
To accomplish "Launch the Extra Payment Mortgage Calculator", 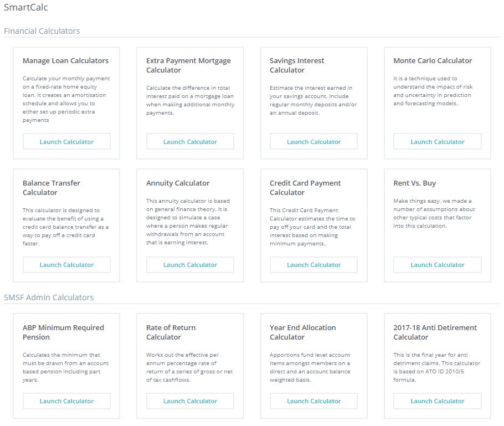I will 190,142.
